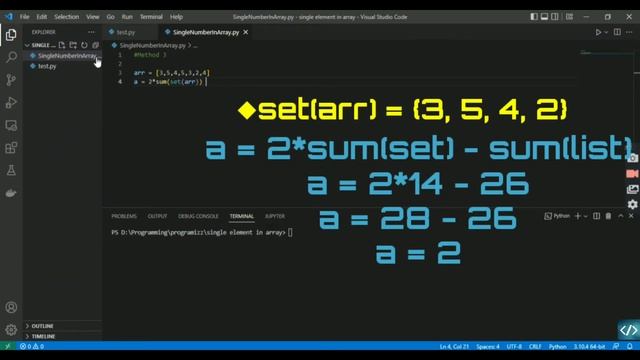This screenshot has height=360, width=640.
Task: Open the new terminal dropdown arrow
Action: [x=585, y=216]
